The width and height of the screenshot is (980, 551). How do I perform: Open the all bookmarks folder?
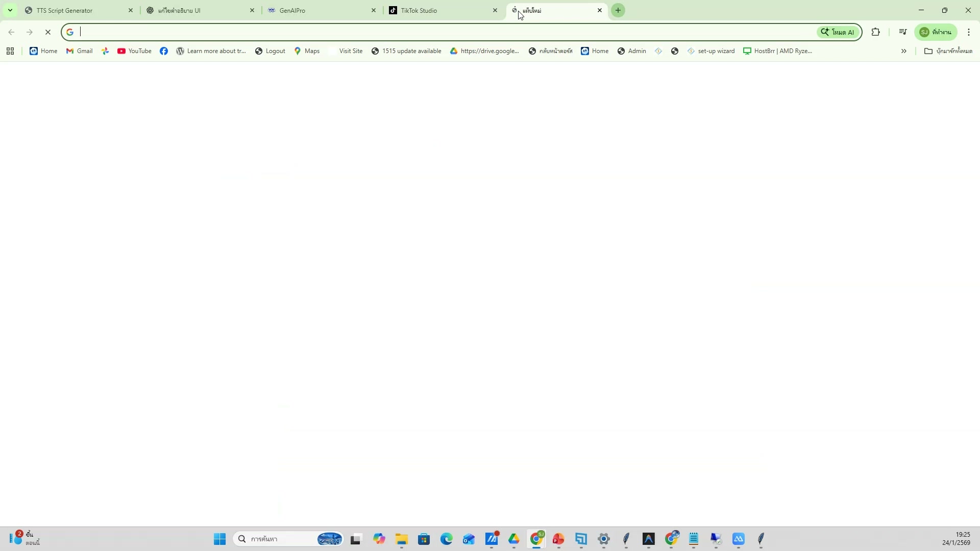tap(948, 51)
